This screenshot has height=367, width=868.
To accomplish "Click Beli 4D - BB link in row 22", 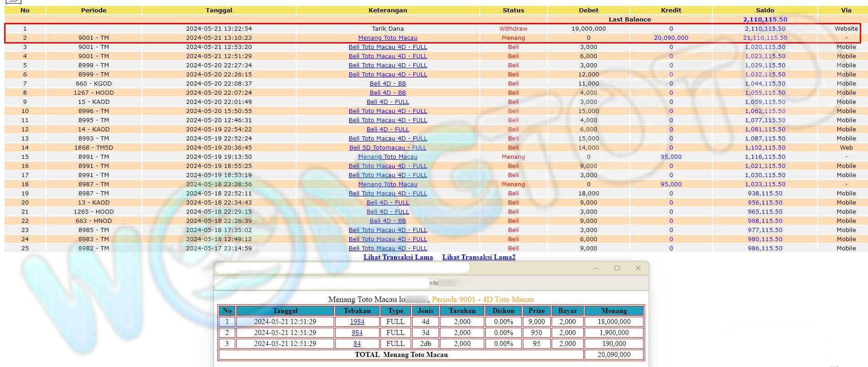I will [x=387, y=221].
